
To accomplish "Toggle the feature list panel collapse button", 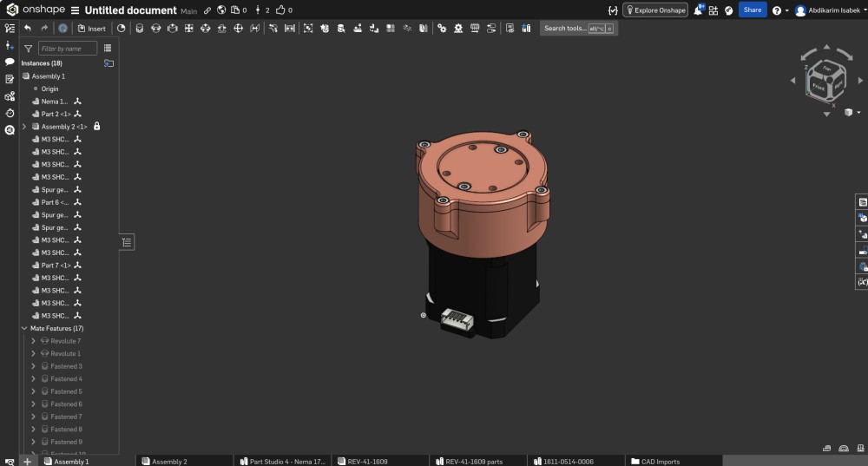I will coord(127,242).
